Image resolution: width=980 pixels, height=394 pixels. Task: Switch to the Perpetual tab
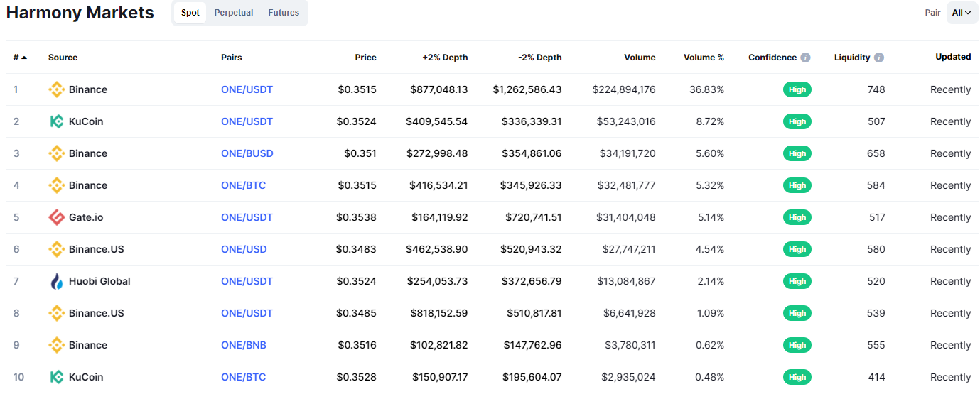[x=234, y=13]
